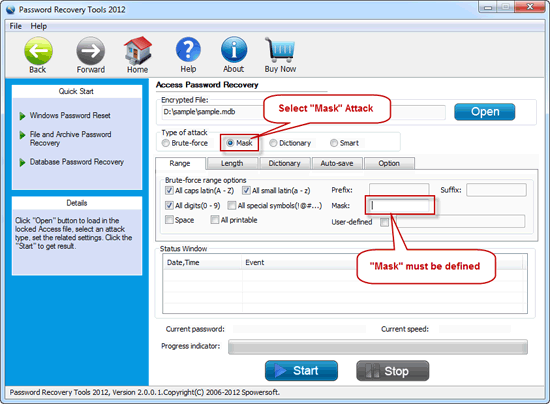Image resolution: width=550 pixels, height=404 pixels.
Task: Toggle All small latin(a - z) checkbox
Action: (x=246, y=190)
